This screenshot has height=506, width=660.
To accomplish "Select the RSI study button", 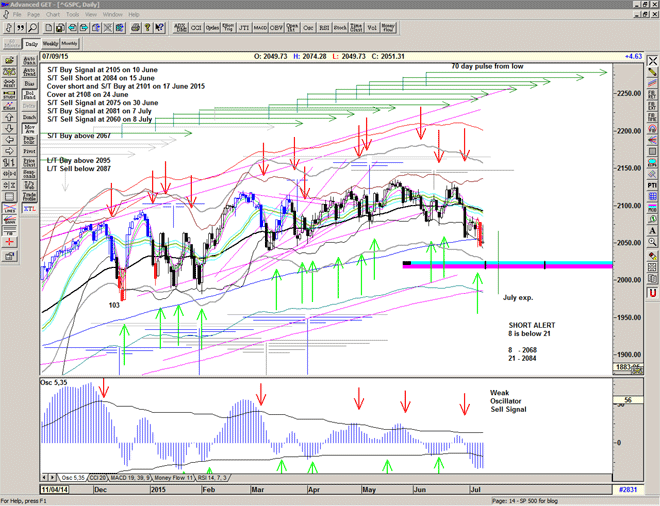I will pos(324,29).
